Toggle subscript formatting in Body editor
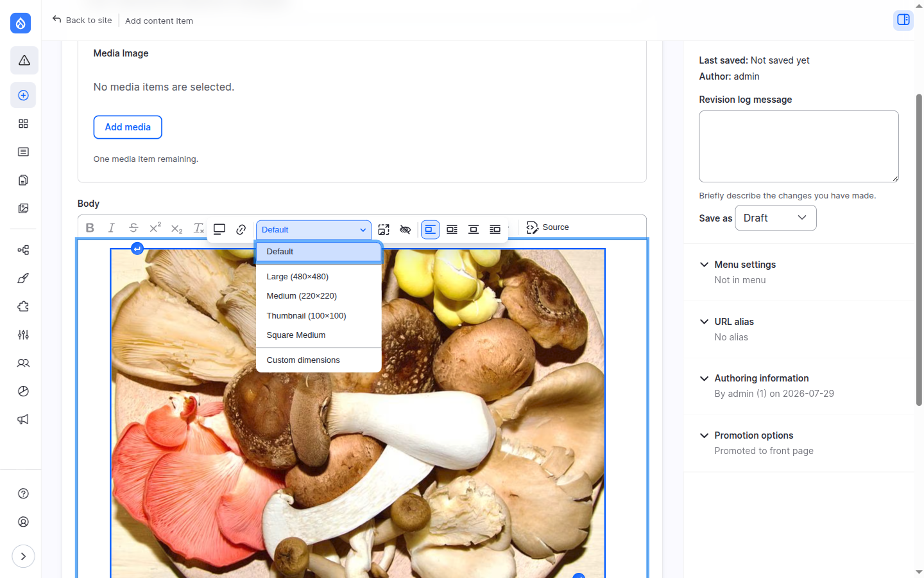Image resolution: width=924 pixels, height=578 pixels. click(177, 228)
